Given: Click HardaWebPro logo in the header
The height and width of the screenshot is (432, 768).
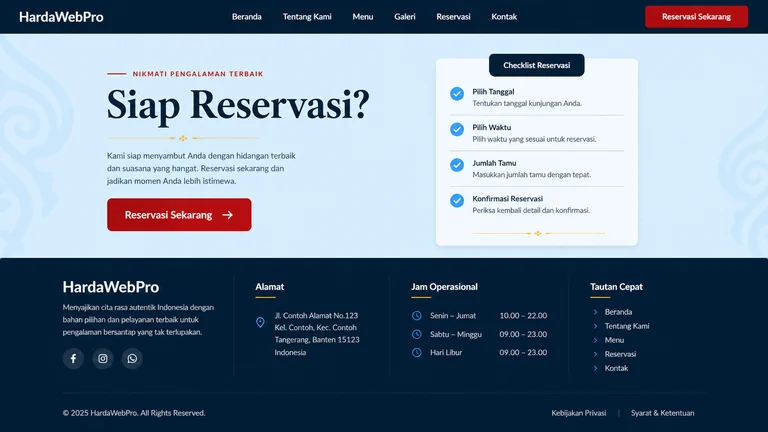Looking at the screenshot, I should click(61, 17).
